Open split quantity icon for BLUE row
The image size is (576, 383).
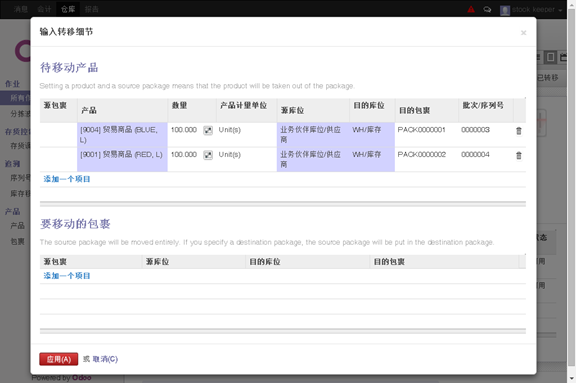[x=208, y=130]
